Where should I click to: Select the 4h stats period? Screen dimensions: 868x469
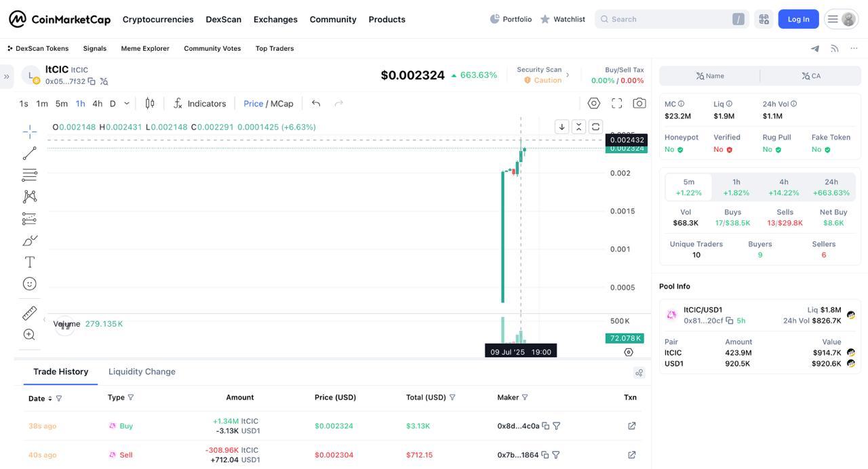point(784,187)
